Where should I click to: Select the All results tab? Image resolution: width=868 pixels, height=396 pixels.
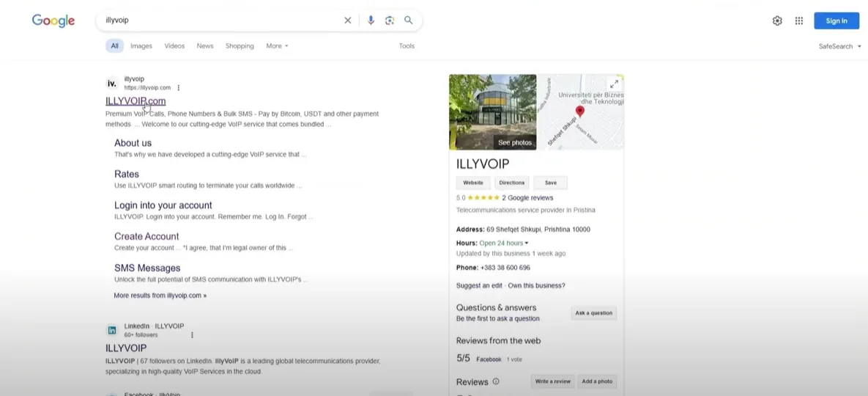[114, 46]
